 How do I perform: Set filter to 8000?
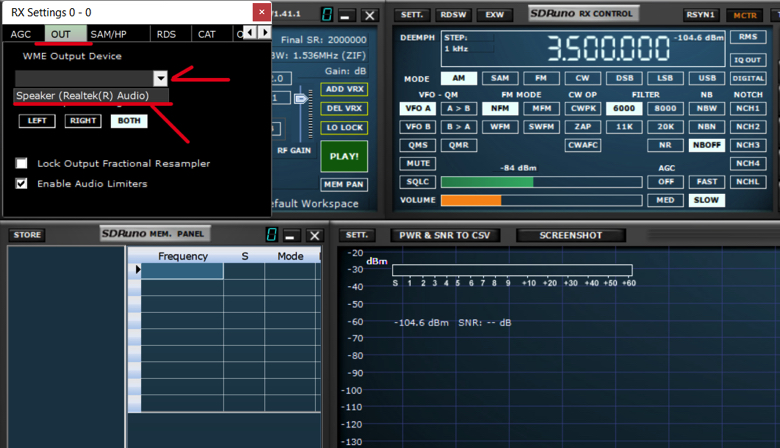pyautogui.click(x=665, y=108)
